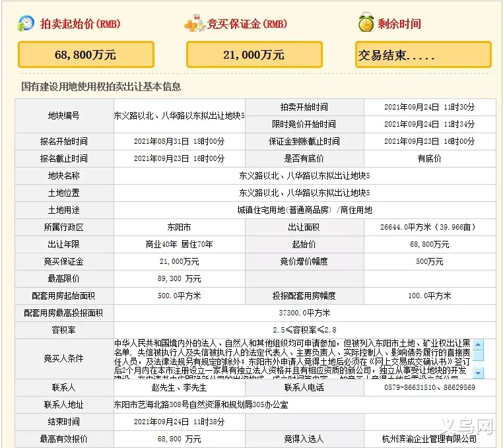Image resolution: width=503 pixels, height=448 pixels.
Task: Click the 是否有底价 label cell
Action: [x=304, y=158]
